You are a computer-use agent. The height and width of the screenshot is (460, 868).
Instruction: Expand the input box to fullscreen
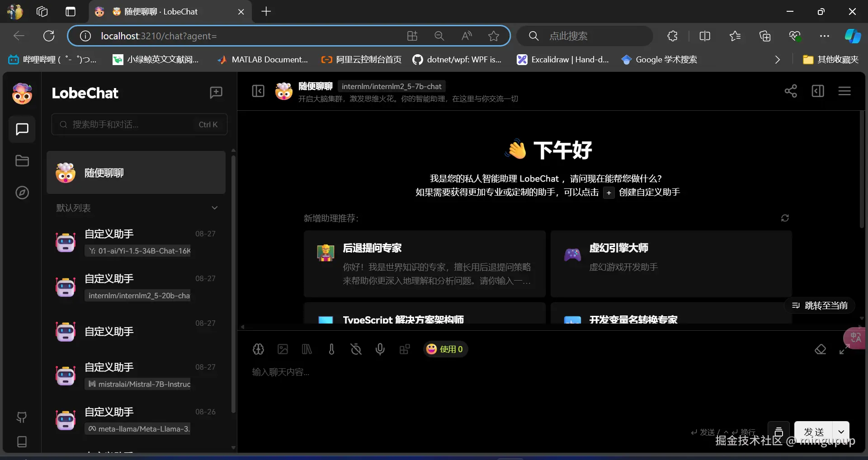[x=844, y=349]
